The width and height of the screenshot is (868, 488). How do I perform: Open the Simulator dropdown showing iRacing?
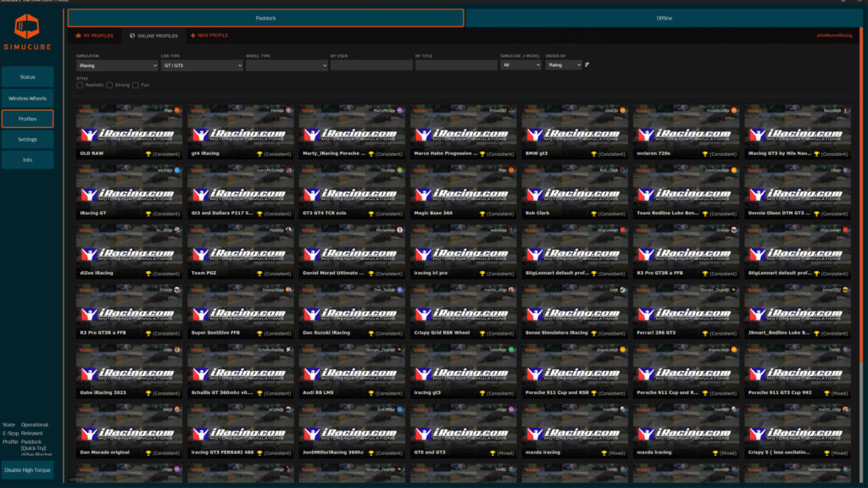(116, 64)
